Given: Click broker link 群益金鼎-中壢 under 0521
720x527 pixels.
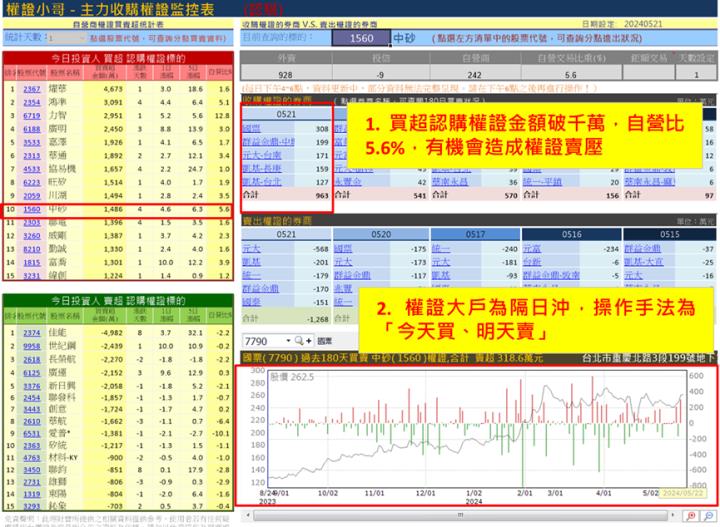Looking at the screenshot, I should (x=268, y=142).
